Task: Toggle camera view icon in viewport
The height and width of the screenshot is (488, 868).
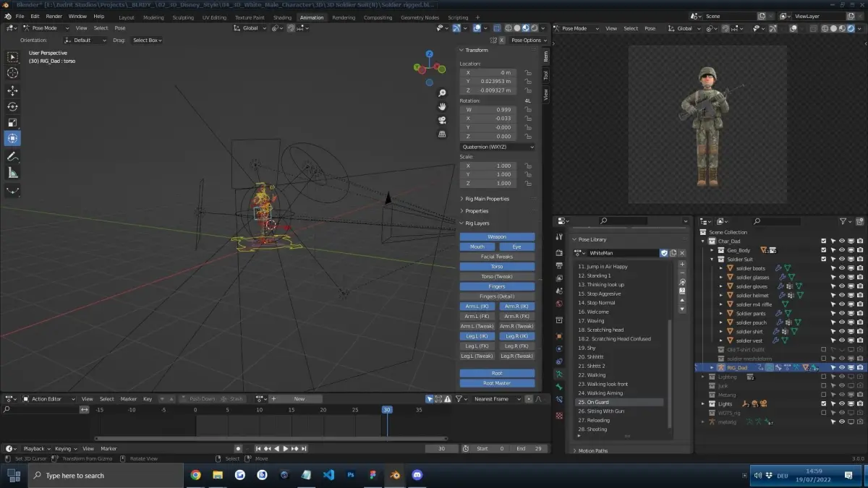Action: (x=442, y=120)
